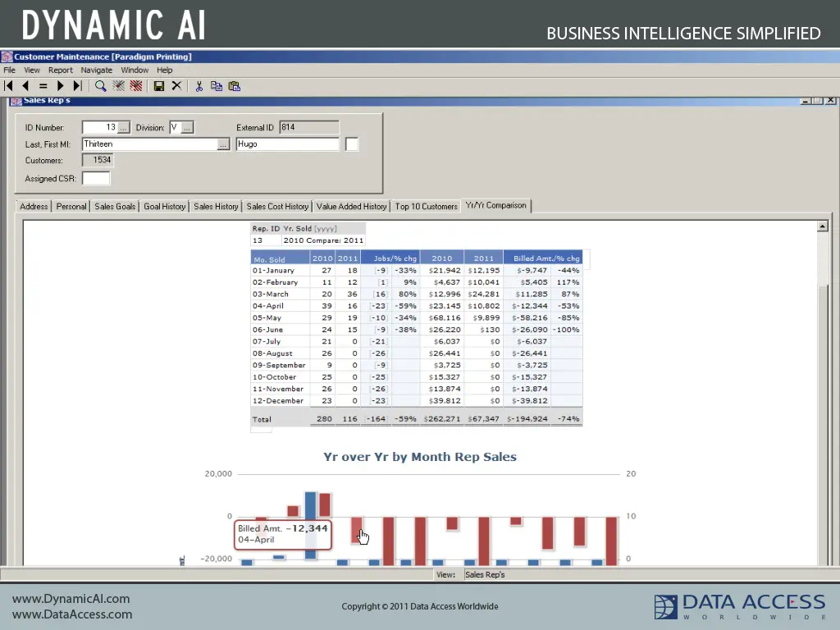Copy using the toolbar copy icon

pyautogui.click(x=217, y=85)
